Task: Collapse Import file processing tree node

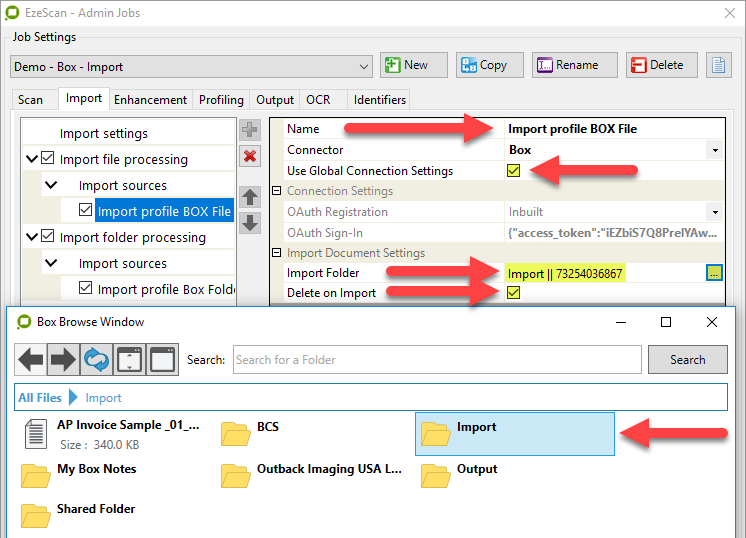Action: pos(32,158)
